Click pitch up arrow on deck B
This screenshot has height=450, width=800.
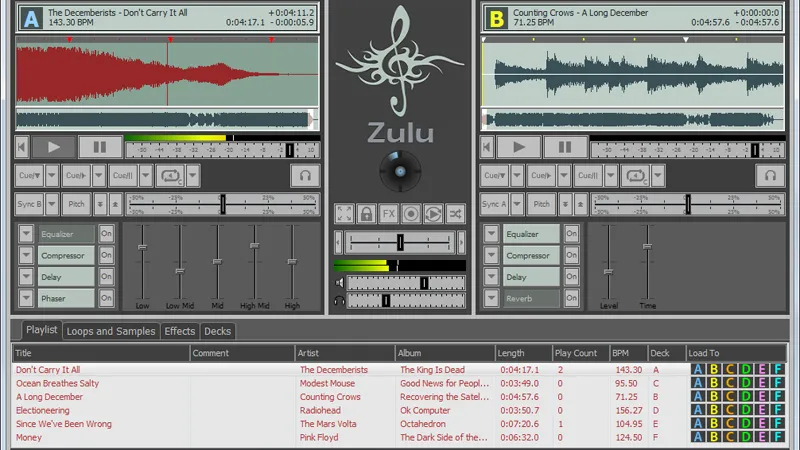[x=581, y=204]
